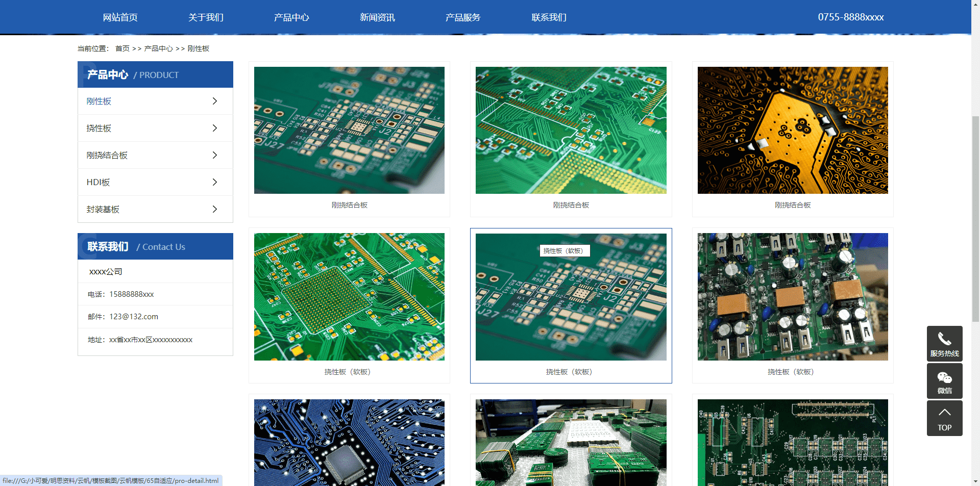Select 挠性板 in the product sidebar
This screenshot has width=980, height=486.
tap(155, 128)
